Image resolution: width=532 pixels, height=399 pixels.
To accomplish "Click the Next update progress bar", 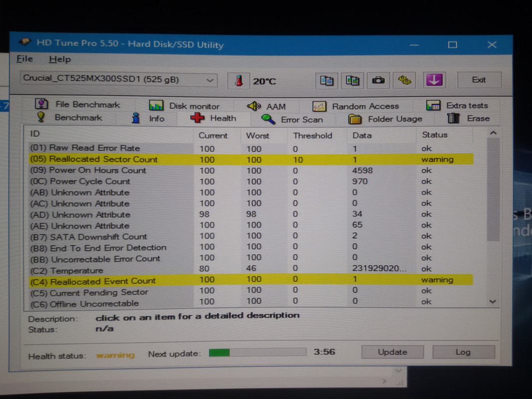I will click(257, 352).
